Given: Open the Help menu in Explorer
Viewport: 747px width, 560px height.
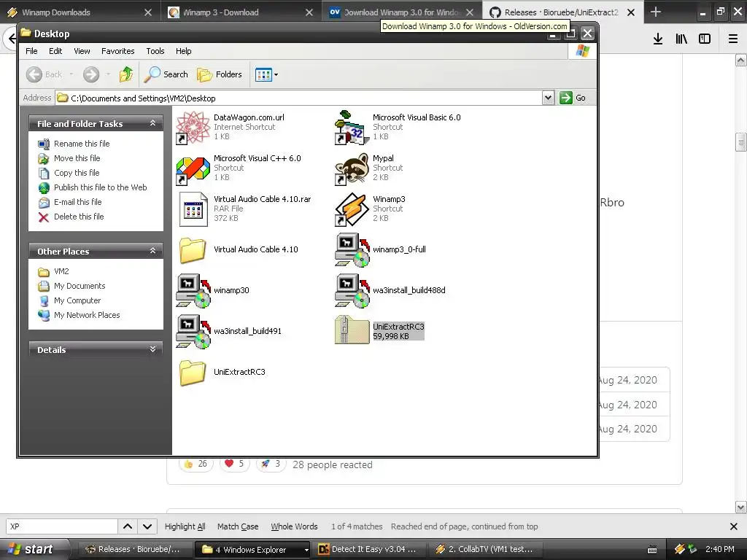Looking at the screenshot, I should [x=183, y=51].
